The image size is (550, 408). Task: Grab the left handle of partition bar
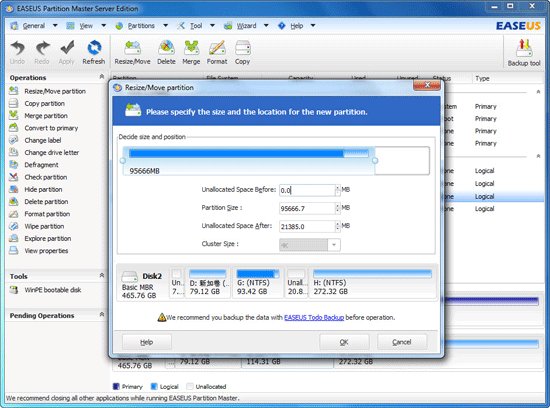click(123, 161)
